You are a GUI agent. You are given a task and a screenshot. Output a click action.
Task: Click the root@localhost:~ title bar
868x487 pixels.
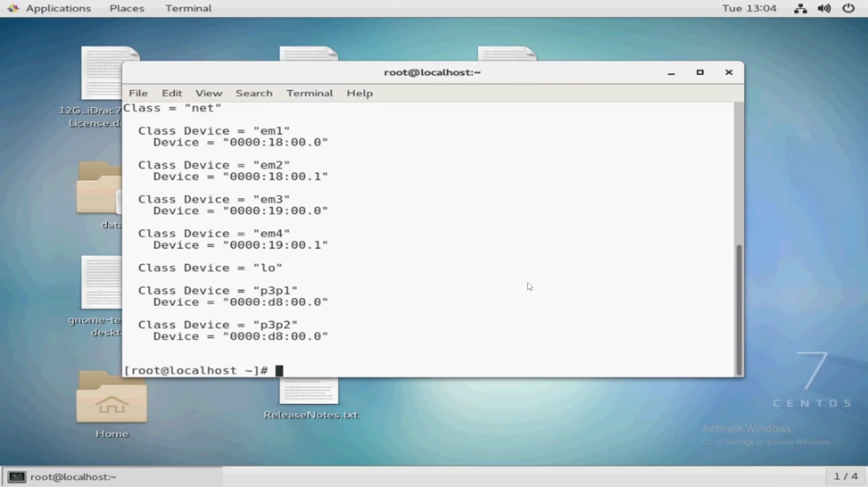coord(433,72)
